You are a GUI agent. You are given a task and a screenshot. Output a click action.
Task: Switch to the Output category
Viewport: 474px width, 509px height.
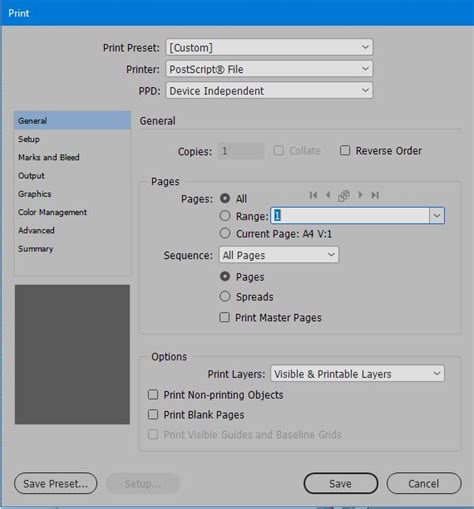click(x=72, y=175)
